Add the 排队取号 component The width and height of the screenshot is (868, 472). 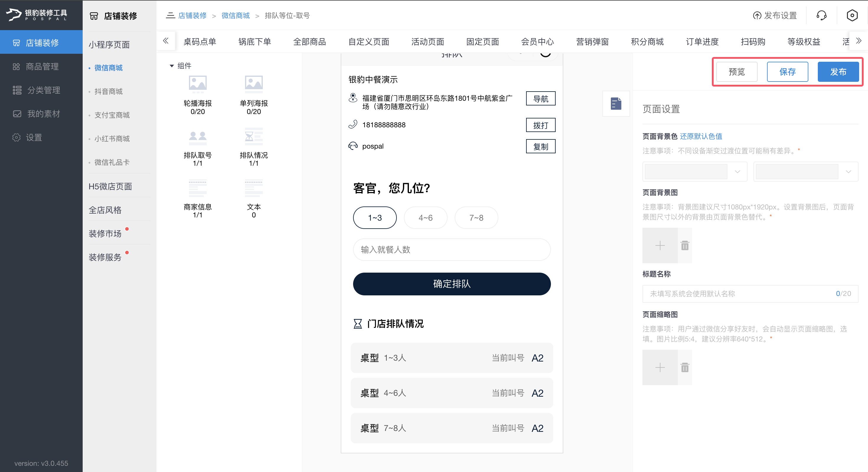tap(198, 147)
